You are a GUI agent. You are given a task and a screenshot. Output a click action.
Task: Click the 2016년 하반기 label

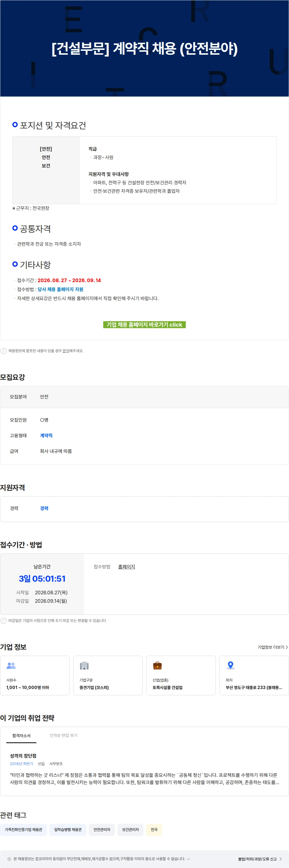[x=22, y=764]
